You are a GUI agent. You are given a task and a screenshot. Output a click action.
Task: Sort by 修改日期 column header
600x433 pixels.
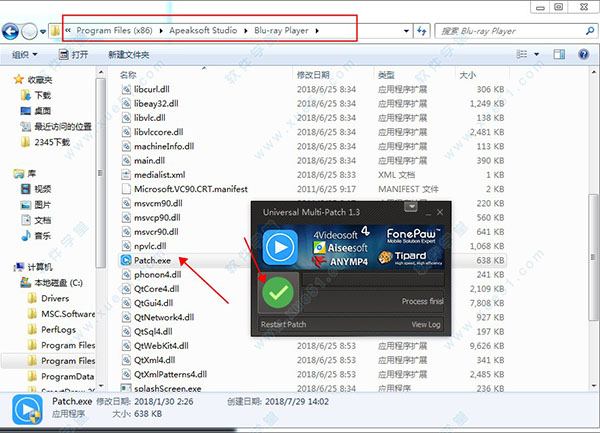coord(313,75)
